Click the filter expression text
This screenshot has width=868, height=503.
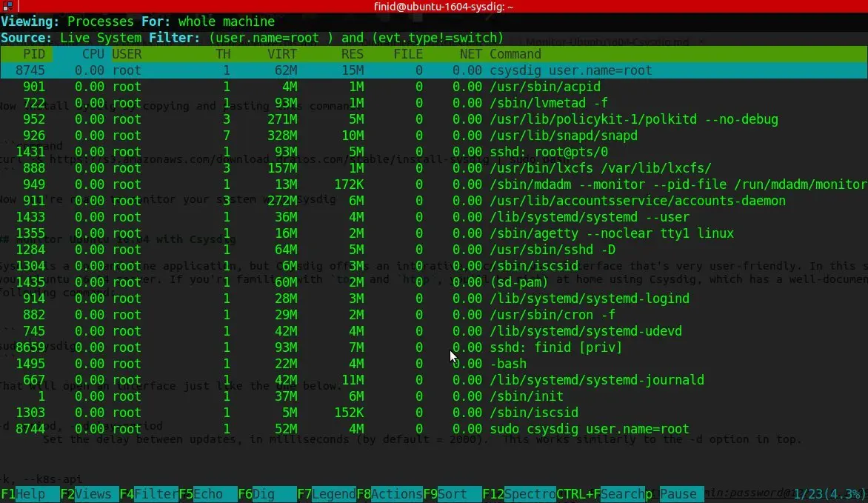(x=356, y=38)
